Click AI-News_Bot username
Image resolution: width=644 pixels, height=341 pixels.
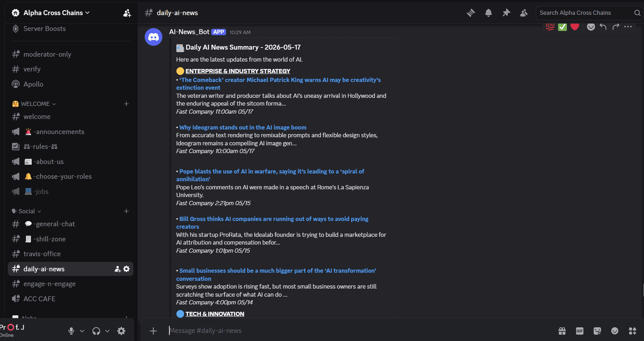pos(189,32)
